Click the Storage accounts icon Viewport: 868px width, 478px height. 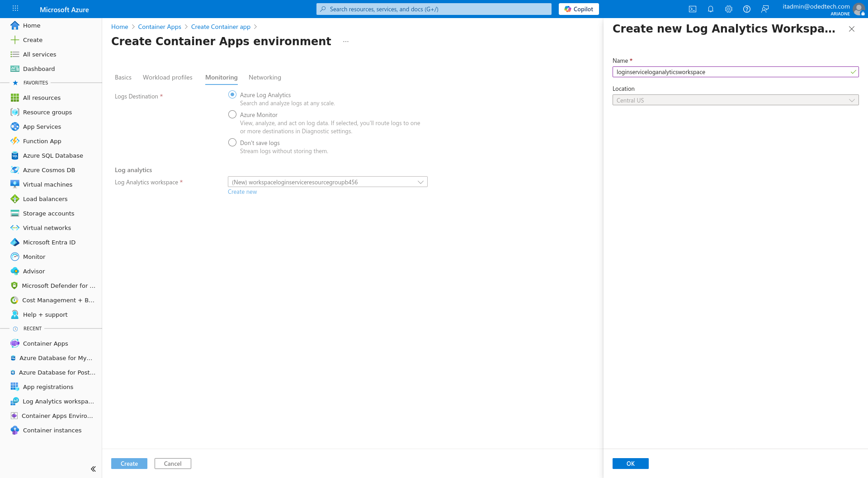15,213
